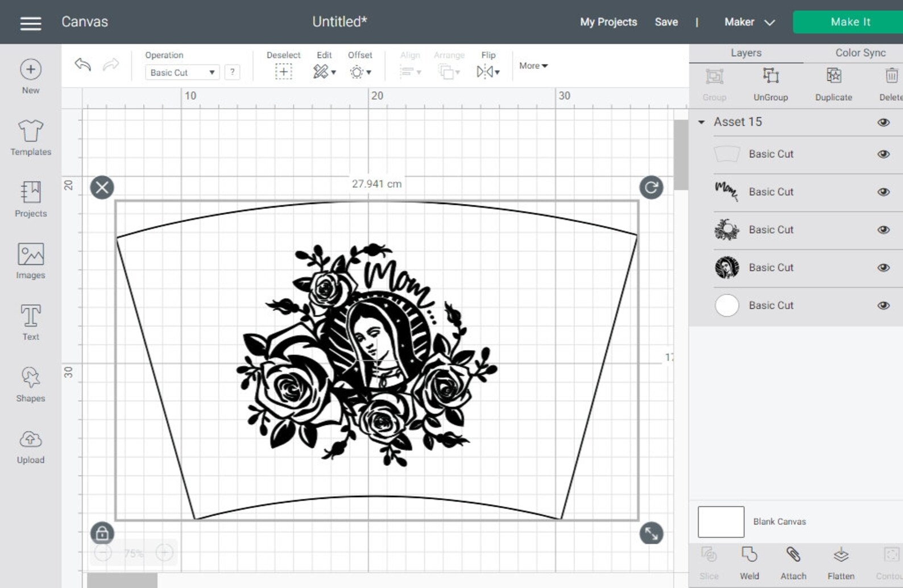Image resolution: width=903 pixels, height=588 pixels.
Task: Switch to the Layers tab
Action: click(x=746, y=53)
